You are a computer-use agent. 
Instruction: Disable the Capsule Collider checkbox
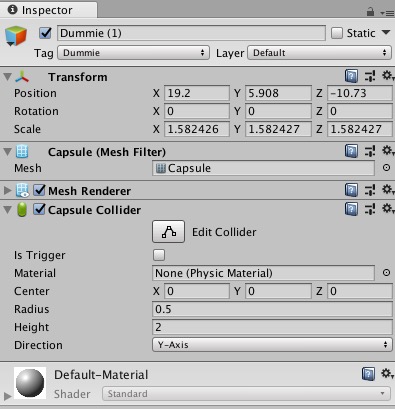pyautogui.click(x=39, y=210)
